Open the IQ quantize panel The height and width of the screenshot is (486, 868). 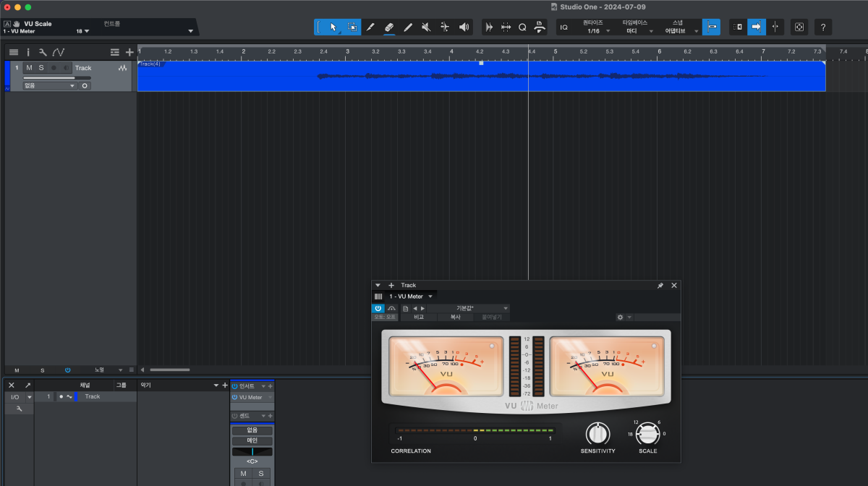tap(563, 27)
